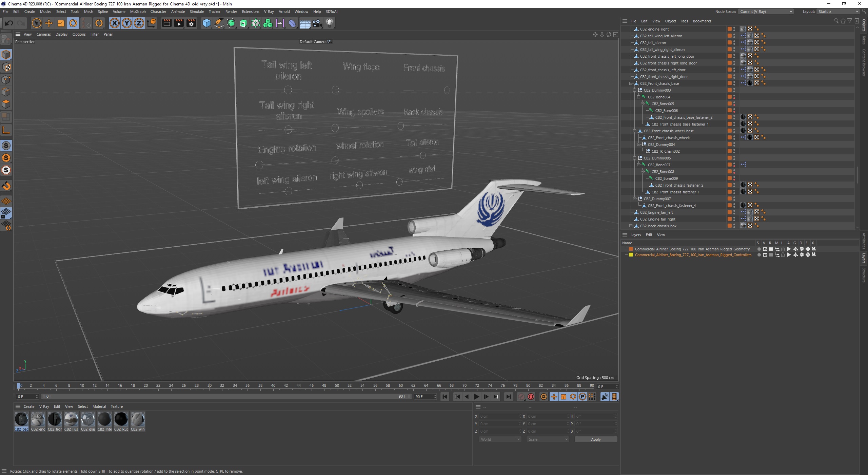Toggle Parameter keyframe recording icon
868x475 pixels.
[x=583, y=397]
